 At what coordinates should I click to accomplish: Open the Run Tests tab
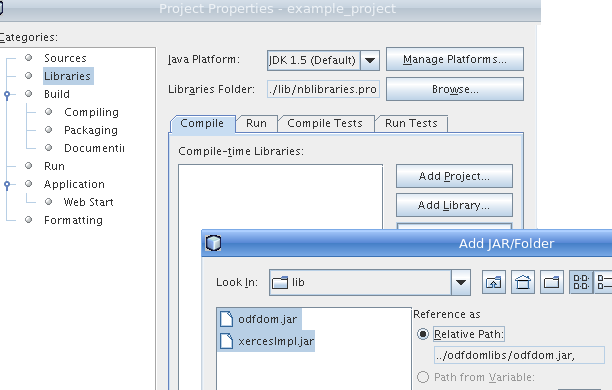tap(411, 123)
